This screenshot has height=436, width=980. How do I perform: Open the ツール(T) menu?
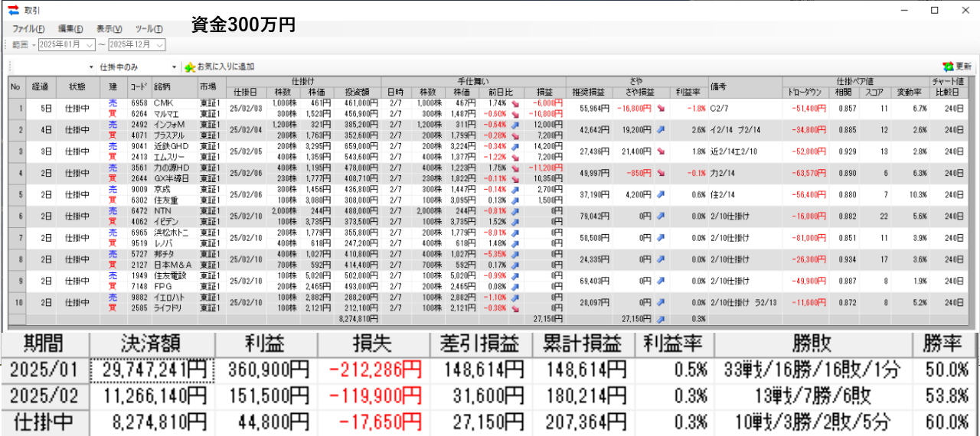click(149, 29)
